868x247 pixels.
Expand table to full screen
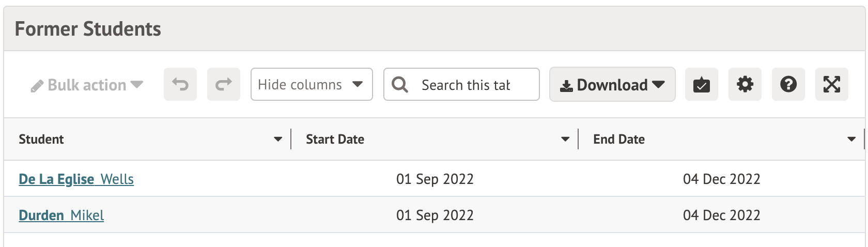point(831,84)
